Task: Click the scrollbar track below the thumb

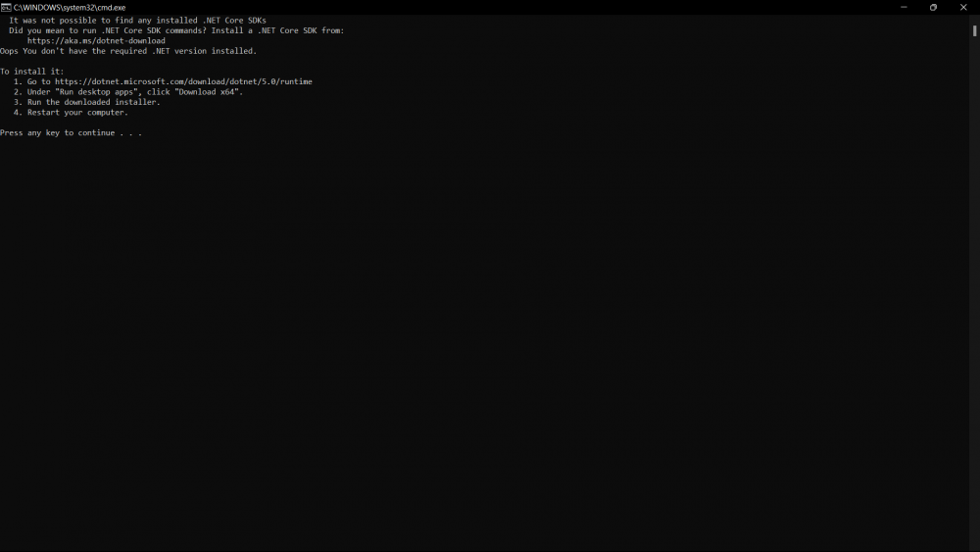Action: pyautogui.click(x=974, y=294)
